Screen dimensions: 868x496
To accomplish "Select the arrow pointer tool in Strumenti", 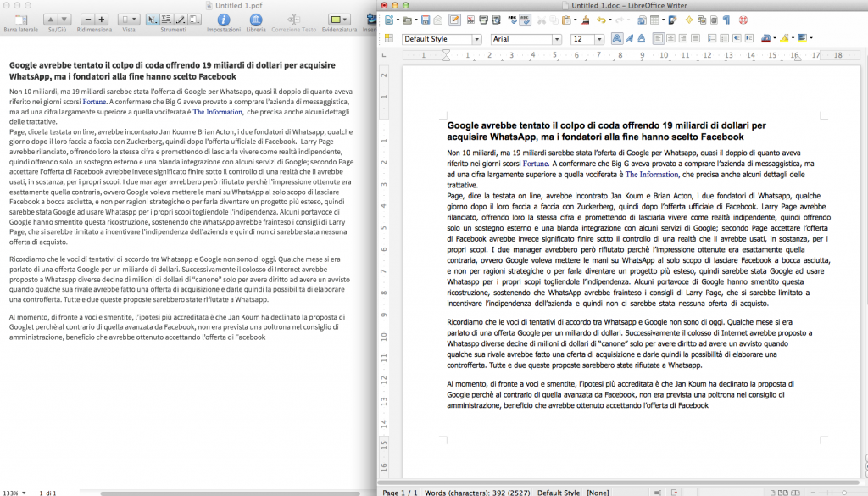I will (x=152, y=20).
